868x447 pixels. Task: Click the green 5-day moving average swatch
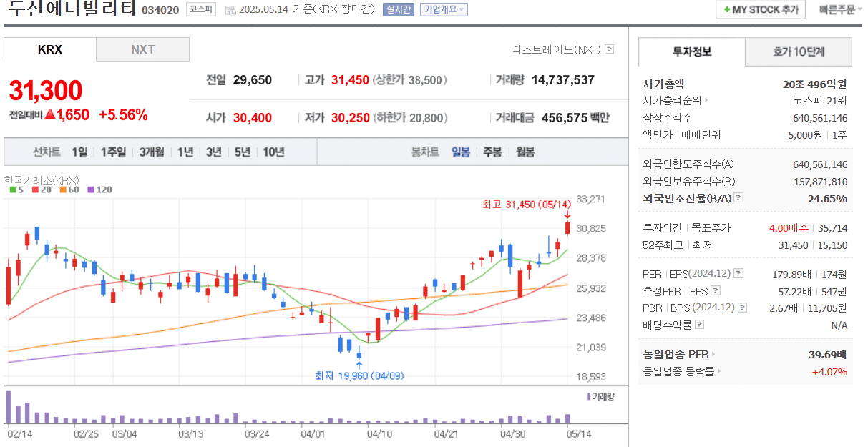12,190
